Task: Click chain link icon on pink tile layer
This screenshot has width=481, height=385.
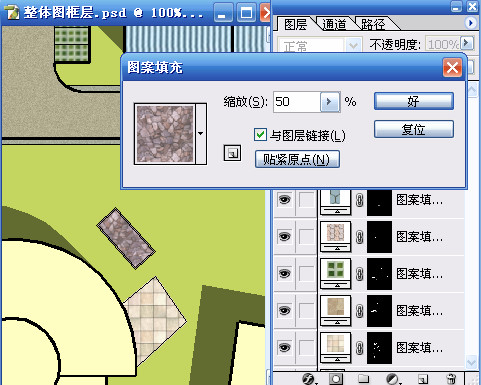Action: pos(359,237)
